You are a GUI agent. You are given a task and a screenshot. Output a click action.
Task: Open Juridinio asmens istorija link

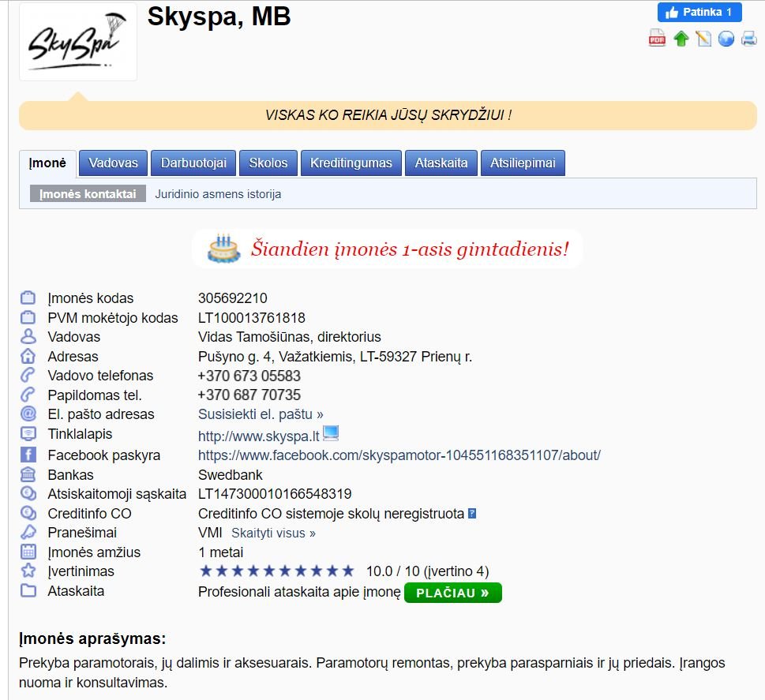pyautogui.click(x=218, y=194)
